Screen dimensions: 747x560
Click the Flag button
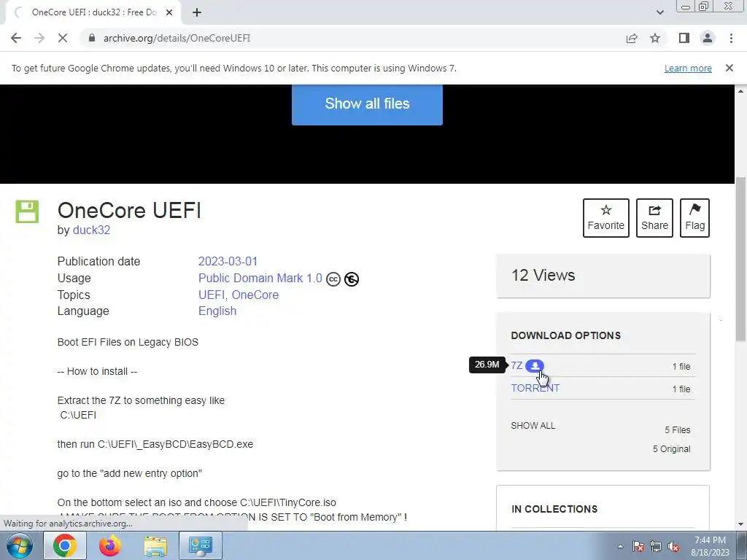[694, 217]
